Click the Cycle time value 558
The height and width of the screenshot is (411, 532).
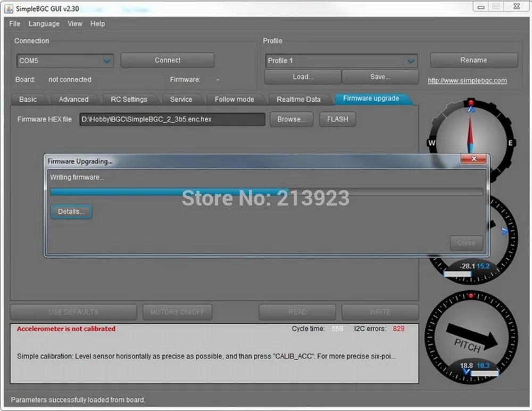[337, 329]
